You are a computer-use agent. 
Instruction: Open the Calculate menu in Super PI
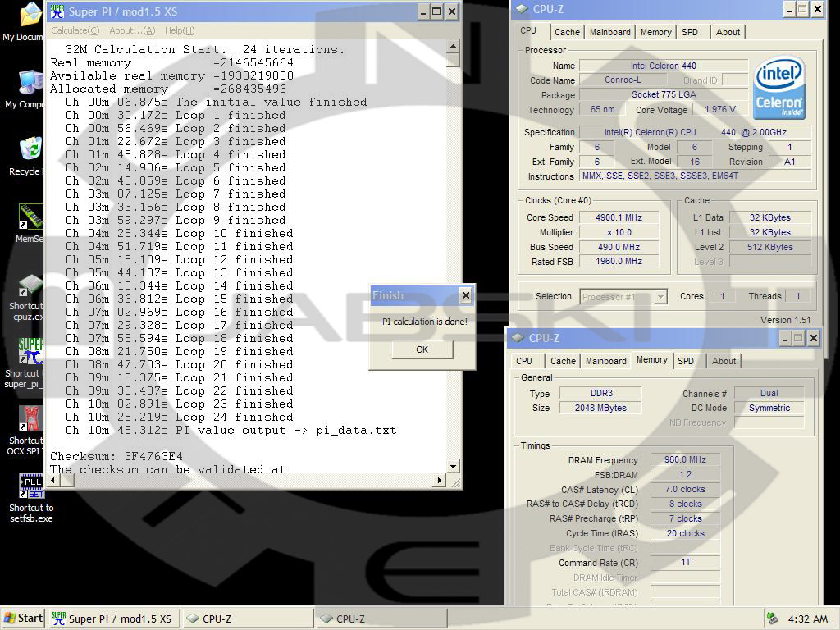pyautogui.click(x=75, y=30)
